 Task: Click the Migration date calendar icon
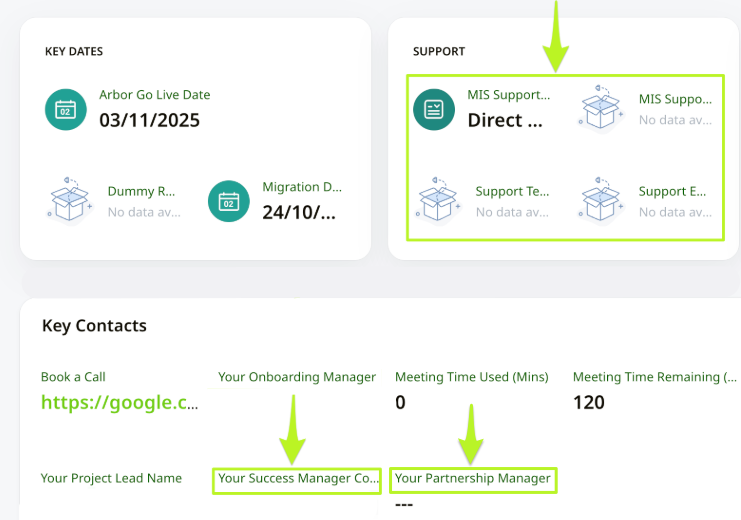pyautogui.click(x=229, y=202)
